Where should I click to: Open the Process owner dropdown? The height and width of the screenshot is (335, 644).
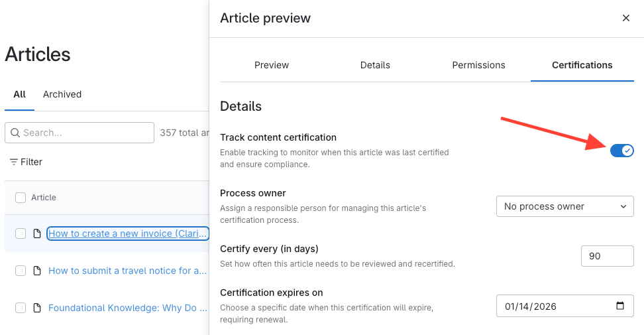[x=564, y=206]
